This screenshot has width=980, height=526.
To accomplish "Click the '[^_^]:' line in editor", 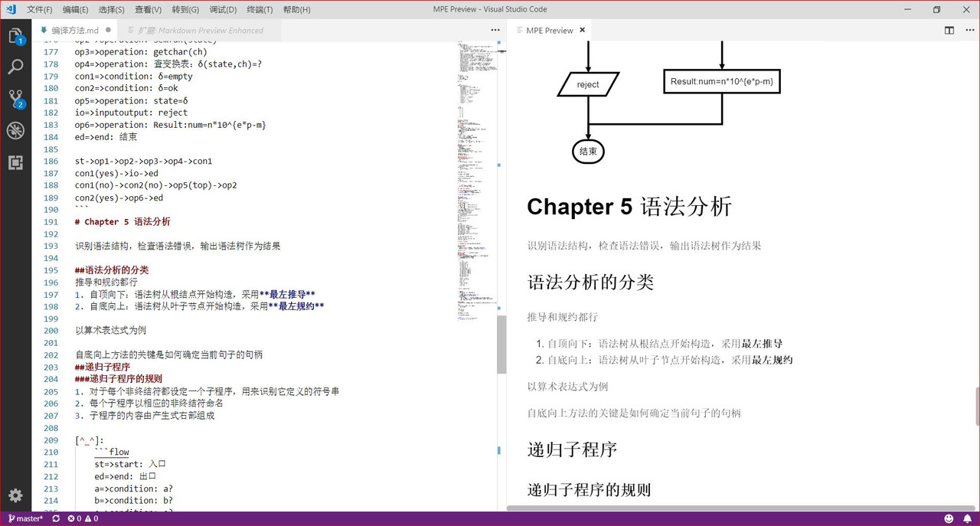I will [89, 440].
